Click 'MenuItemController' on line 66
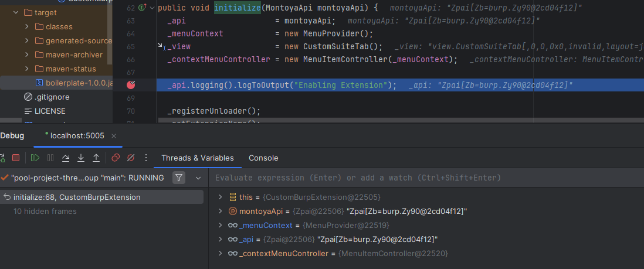The image size is (644, 269). point(345,60)
